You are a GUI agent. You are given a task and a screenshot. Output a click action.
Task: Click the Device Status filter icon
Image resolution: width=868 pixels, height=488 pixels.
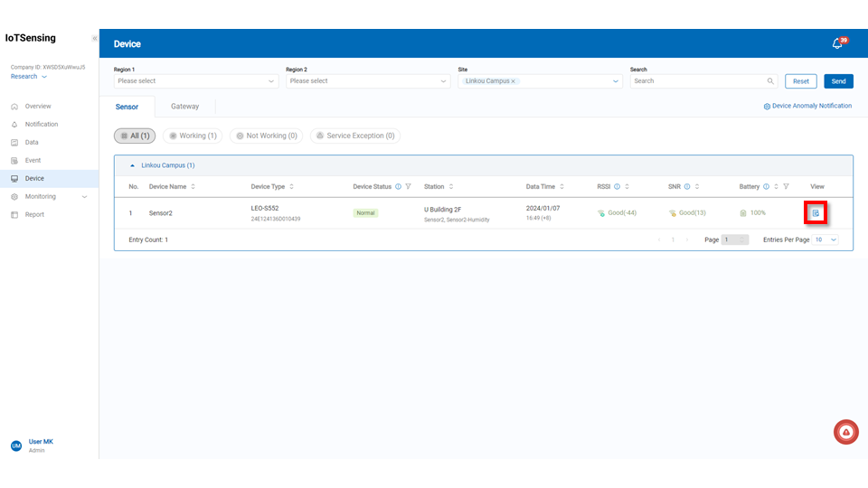tap(409, 187)
